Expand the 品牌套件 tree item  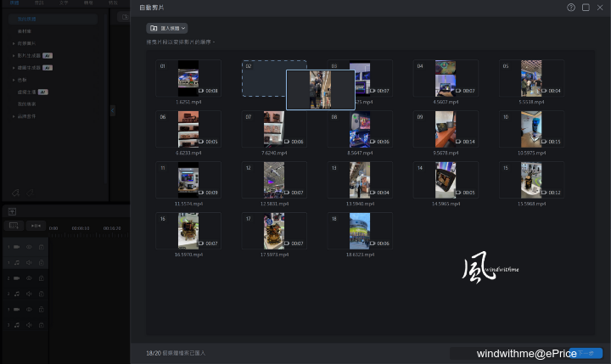click(14, 116)
